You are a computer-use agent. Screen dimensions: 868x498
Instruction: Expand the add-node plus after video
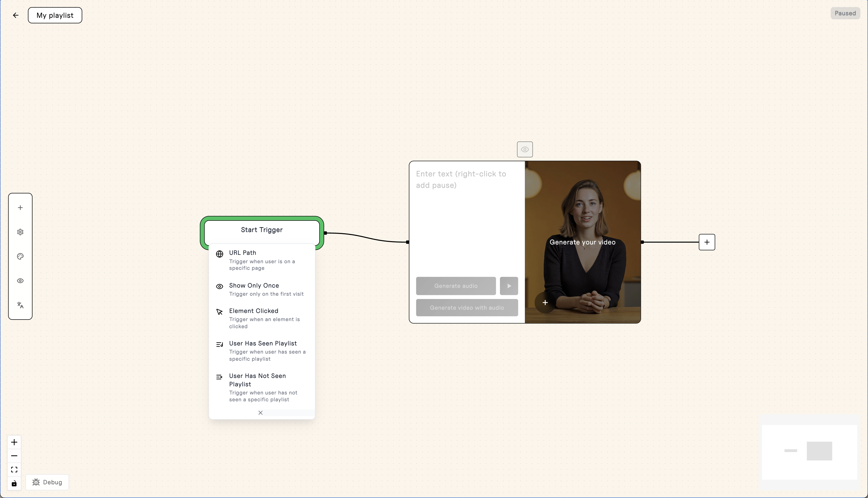[x=707, y=242]
